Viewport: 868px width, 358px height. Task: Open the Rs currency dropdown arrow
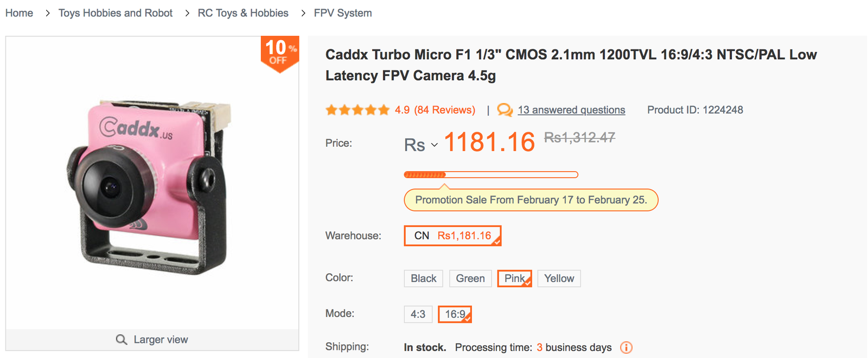click(x=435, y=145)
